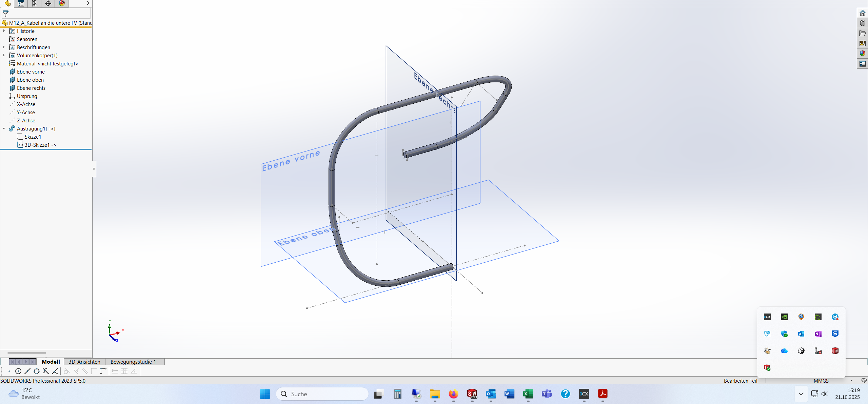Open the DimXpertManager crosshair tab
This screenshot has width=868, height=404.
48,3
